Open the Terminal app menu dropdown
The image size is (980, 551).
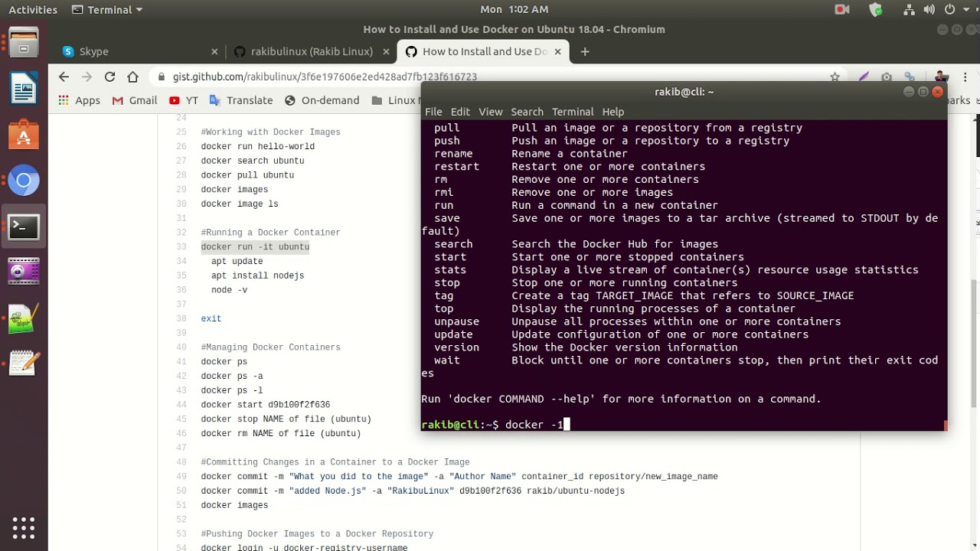point(106,10)
